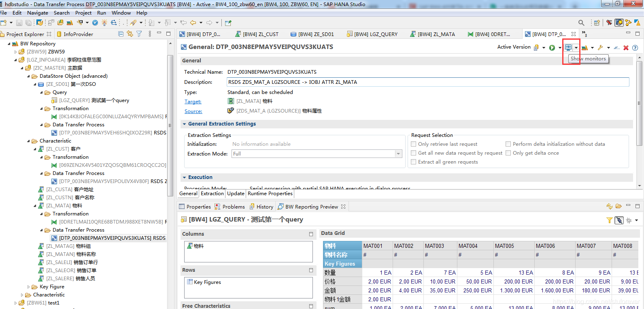This screenshot has width=644, height=309.
Task: Close the active [BW4] DTP_0 editor tab
Action: (x=574, y=34)
